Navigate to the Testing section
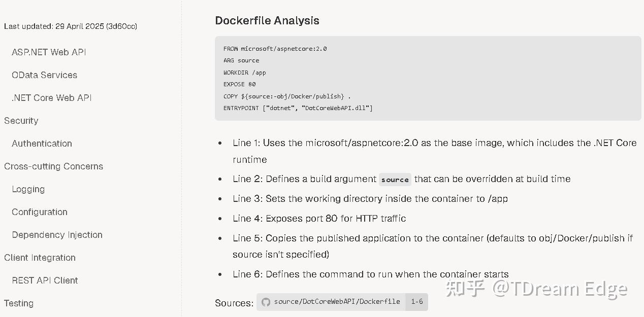The height and width of the screenshot is (317, 644). click(19, 303)
